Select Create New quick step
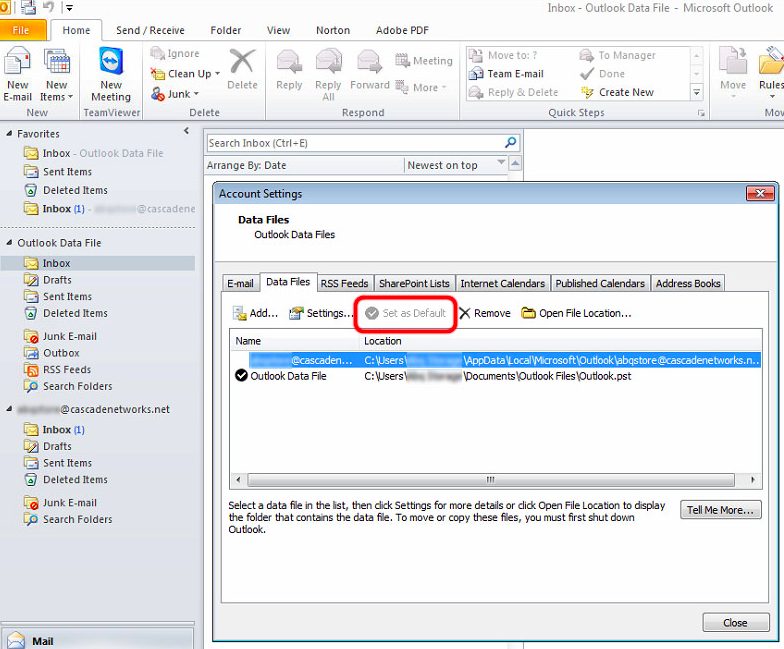This screenshot has width=784, height=649. click(x=617, y=92)
